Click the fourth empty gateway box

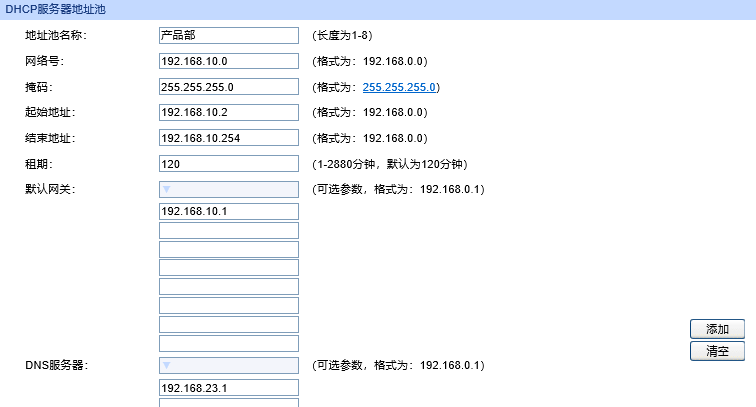(x=229, y=287)
